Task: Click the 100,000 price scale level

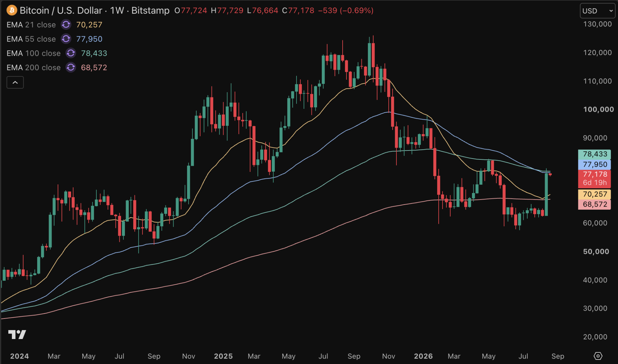Action: tap(598, 109)
